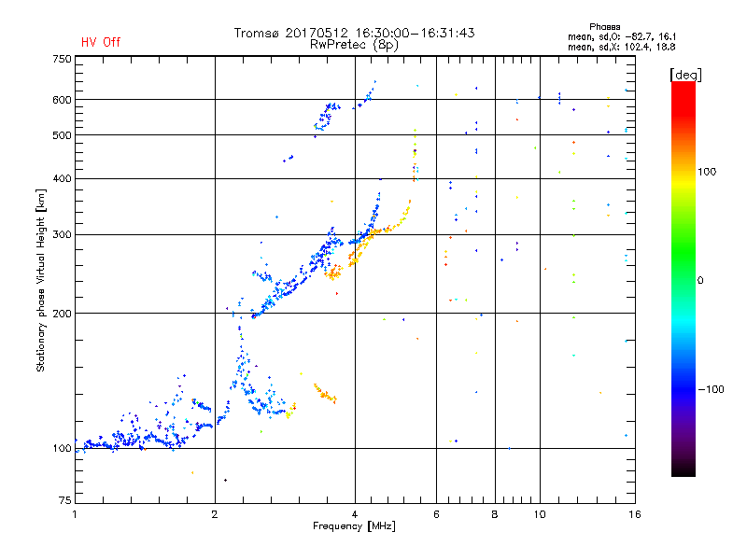
Task: Click the '[deg]' colorbar unit label
Action: (x=685, y=75)
